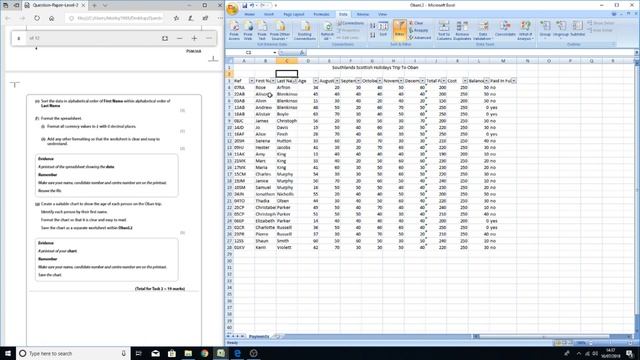Click the Group outline button
This screenshot has height=360, width=640.
point(545,29)
